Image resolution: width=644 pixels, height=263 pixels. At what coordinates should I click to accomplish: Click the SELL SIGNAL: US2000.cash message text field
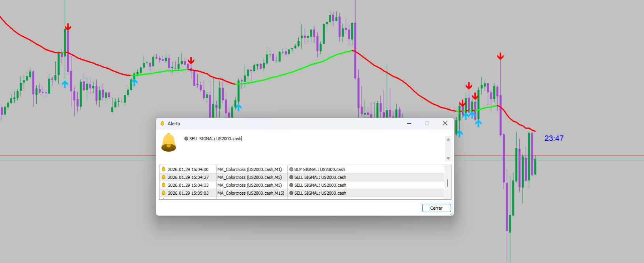(314, 148)
